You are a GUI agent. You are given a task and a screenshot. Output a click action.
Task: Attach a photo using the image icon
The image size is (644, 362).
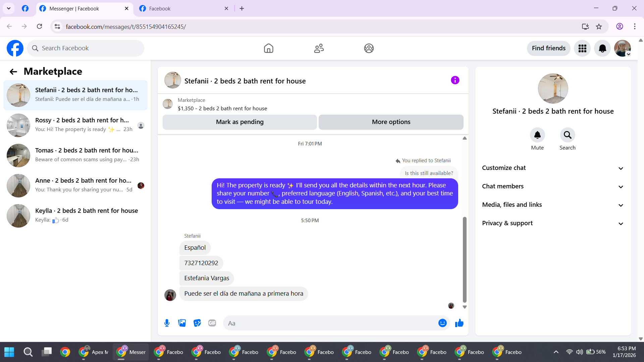tap(182, 323)
